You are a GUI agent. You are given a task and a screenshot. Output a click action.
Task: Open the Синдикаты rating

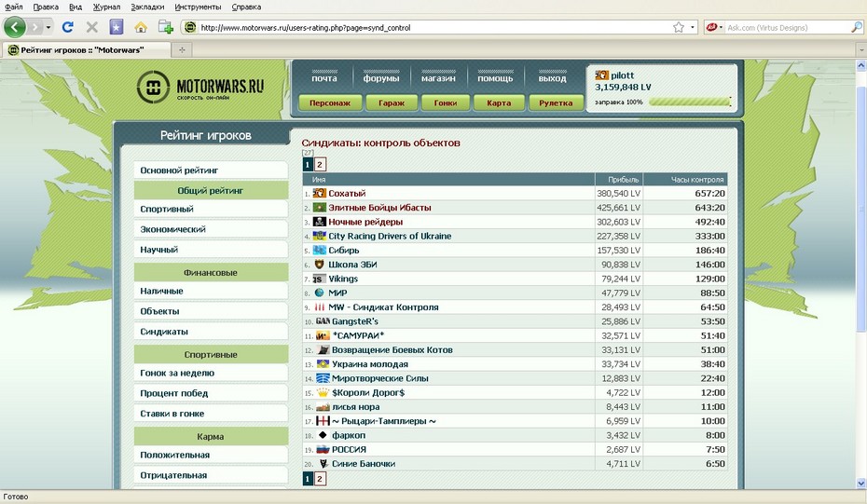pyautogui.click(x=211, y=331)
